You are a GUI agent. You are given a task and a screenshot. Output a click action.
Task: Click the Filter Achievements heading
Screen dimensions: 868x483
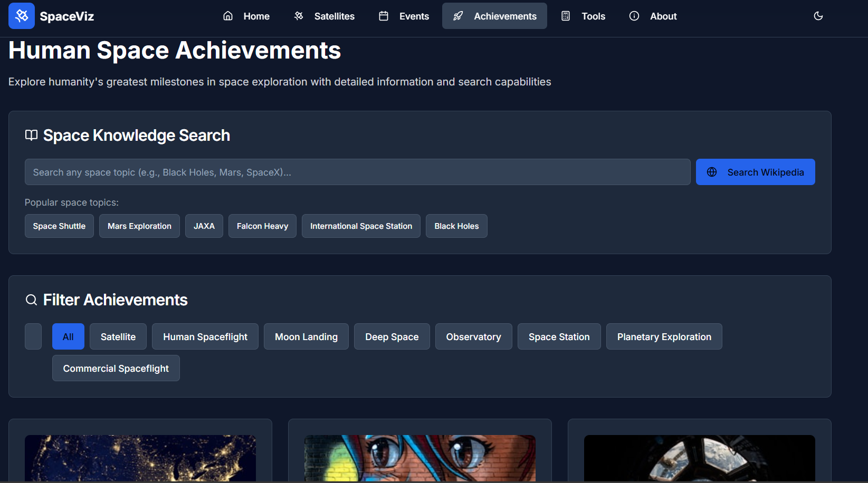point(116,300)
